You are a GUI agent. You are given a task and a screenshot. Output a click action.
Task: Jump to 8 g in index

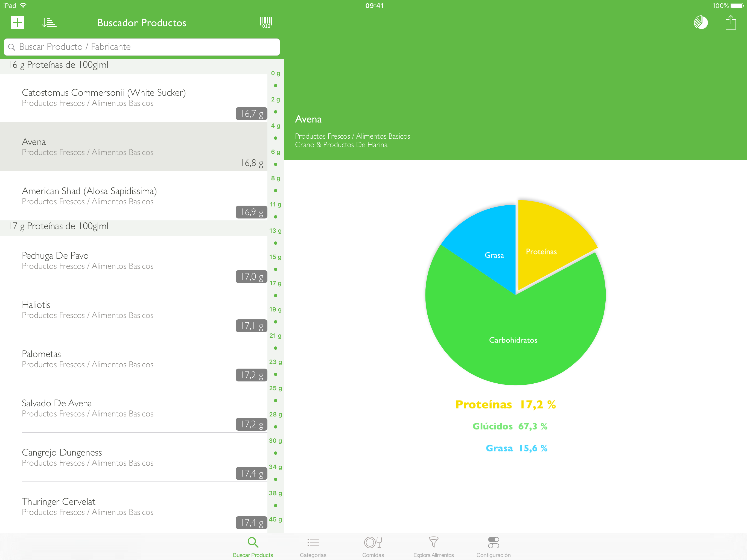[276, 178]
